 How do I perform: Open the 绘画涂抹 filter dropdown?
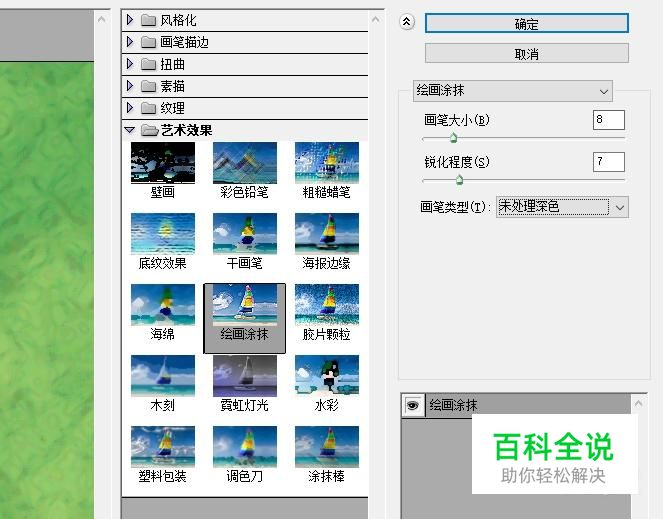point(512,91)
